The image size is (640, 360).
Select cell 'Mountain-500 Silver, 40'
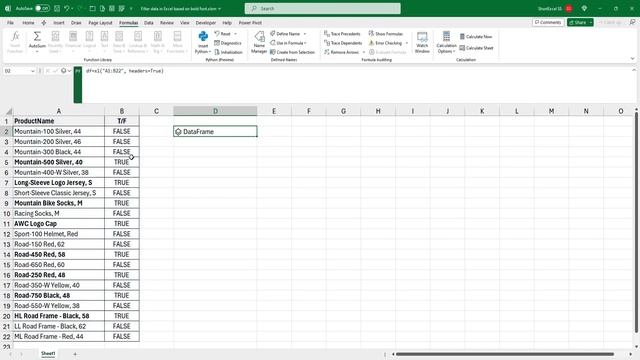[x=58, y=162]
